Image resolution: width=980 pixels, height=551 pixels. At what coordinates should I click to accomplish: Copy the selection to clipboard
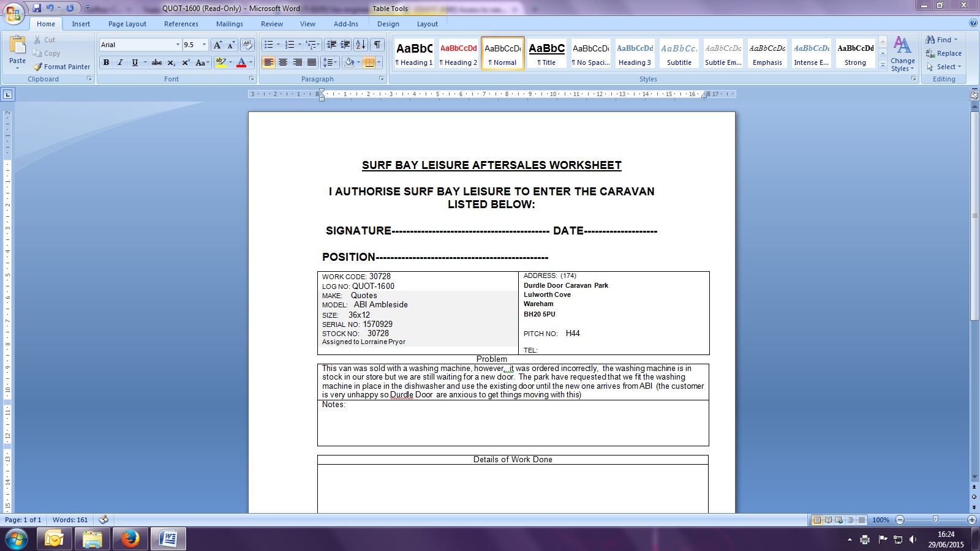click(47, 53)
